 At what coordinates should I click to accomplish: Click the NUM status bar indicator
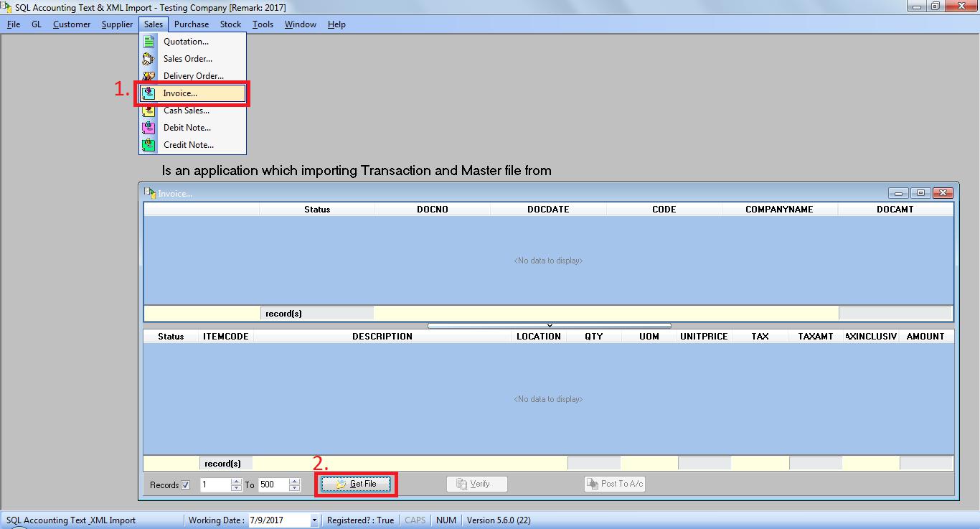(x=446, y=520)
